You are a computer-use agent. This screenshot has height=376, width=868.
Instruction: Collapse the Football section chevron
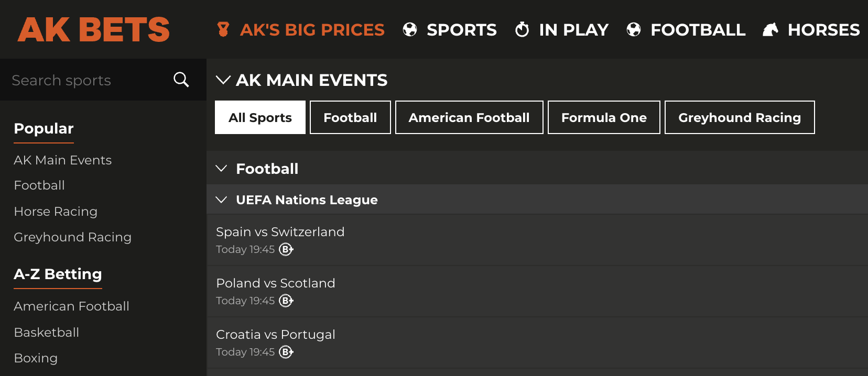(x=222, y=169)
